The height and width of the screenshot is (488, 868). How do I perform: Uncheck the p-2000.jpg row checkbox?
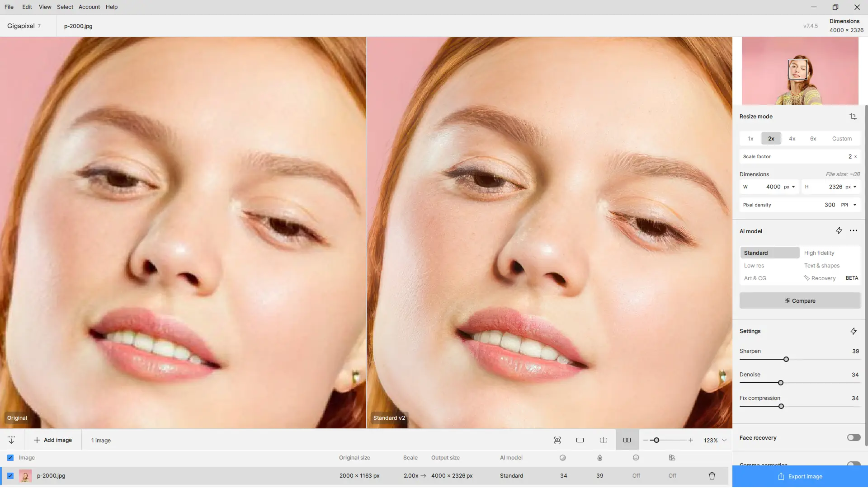click(10, 476)
